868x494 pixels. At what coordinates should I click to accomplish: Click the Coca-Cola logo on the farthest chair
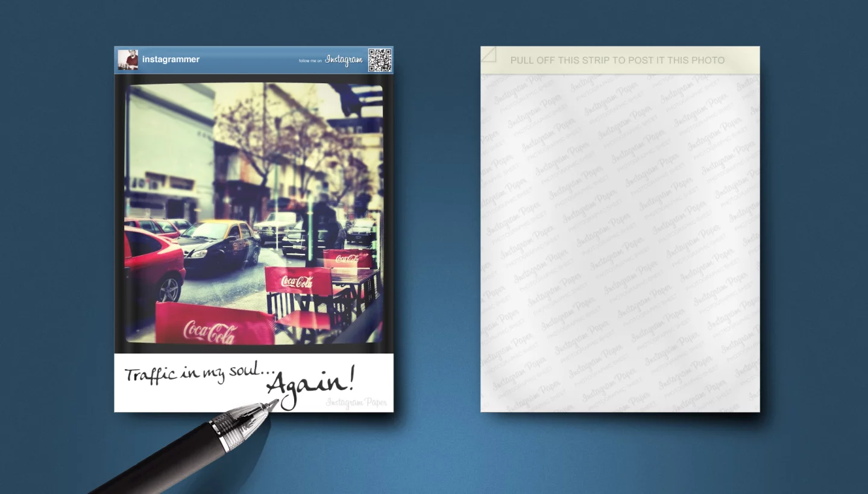pyautogui.click(x=347, y=259)
